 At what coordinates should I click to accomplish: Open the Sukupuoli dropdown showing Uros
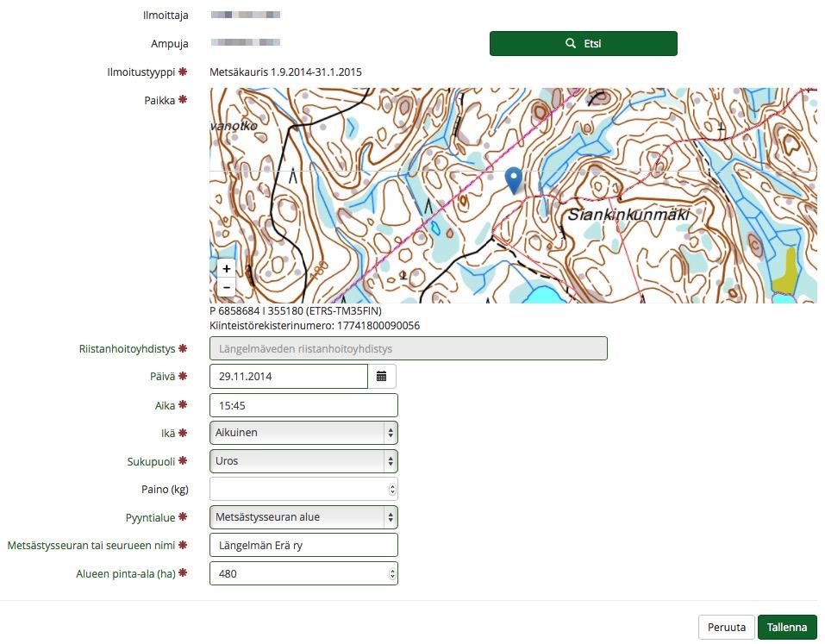[x=303, y=461]
